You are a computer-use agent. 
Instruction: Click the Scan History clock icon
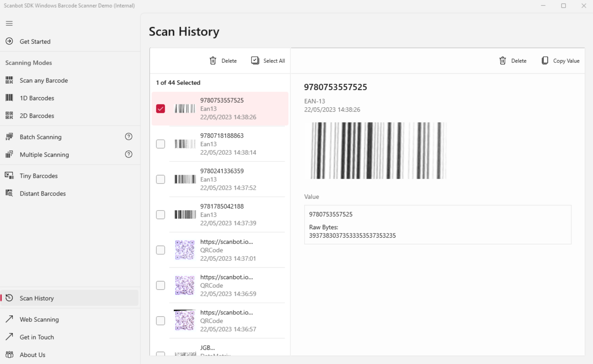(x=10, y=298)
